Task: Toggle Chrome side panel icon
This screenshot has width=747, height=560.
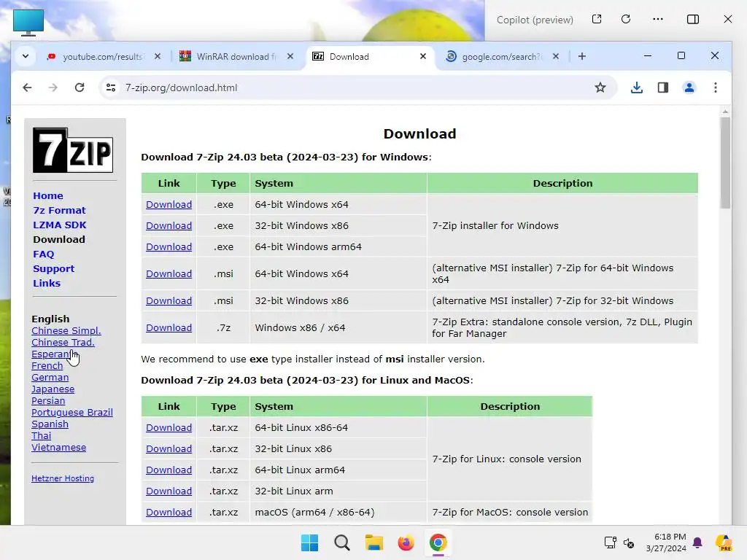Action: coord(662,87)
